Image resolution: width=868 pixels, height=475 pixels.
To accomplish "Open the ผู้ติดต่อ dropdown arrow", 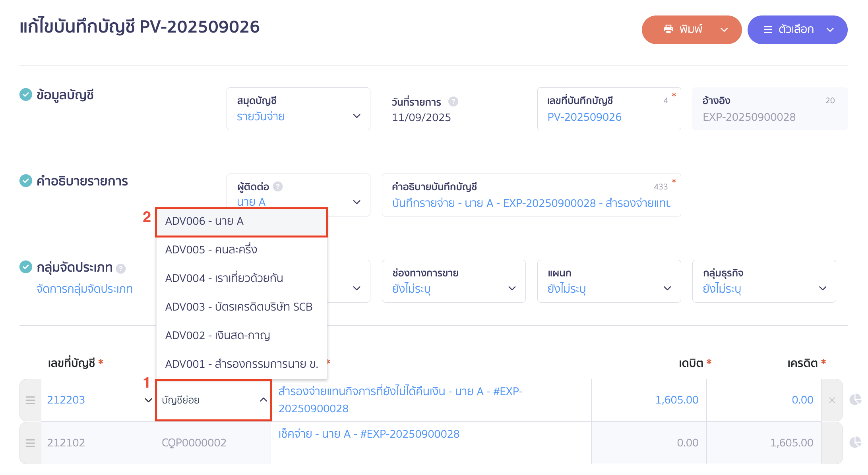I will tap(357, 202).
